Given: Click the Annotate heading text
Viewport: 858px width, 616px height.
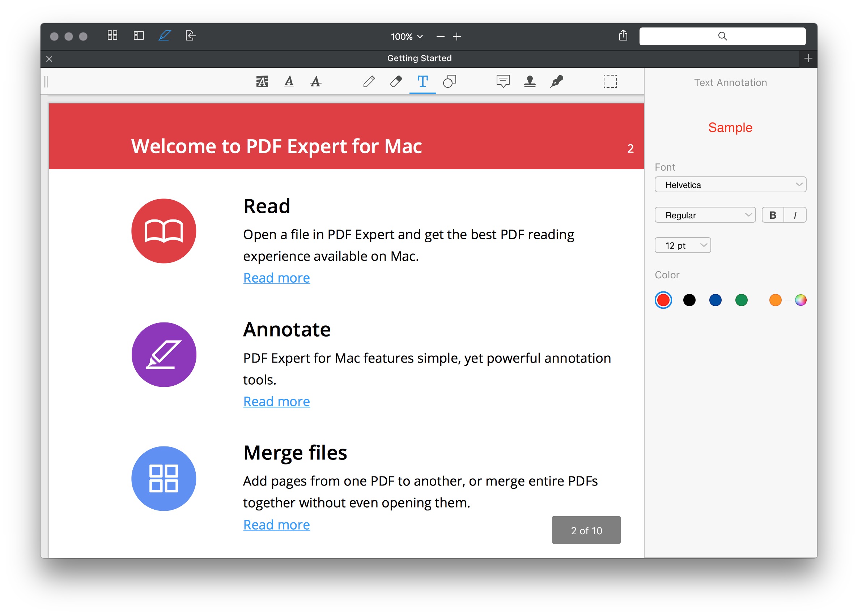Looking at the screenshot, I should click(287, 329).
